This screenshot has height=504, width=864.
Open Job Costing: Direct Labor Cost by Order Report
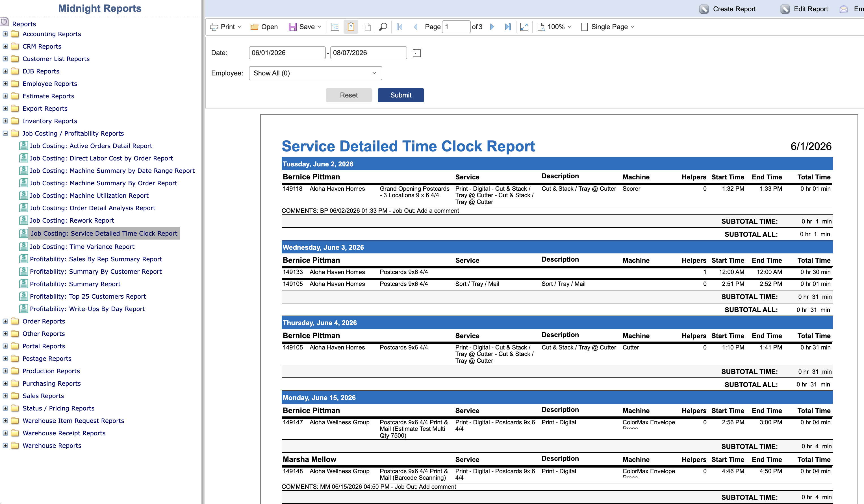(101, 158)
